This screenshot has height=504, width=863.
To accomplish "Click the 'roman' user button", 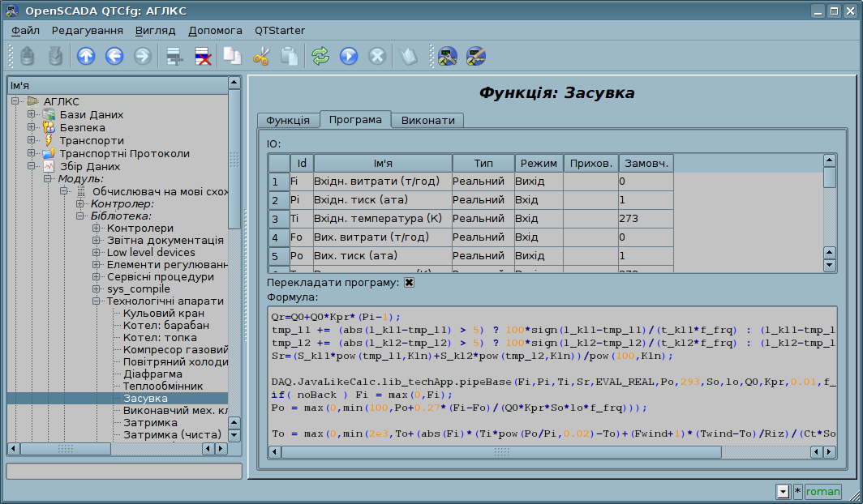I will point(822,491).
